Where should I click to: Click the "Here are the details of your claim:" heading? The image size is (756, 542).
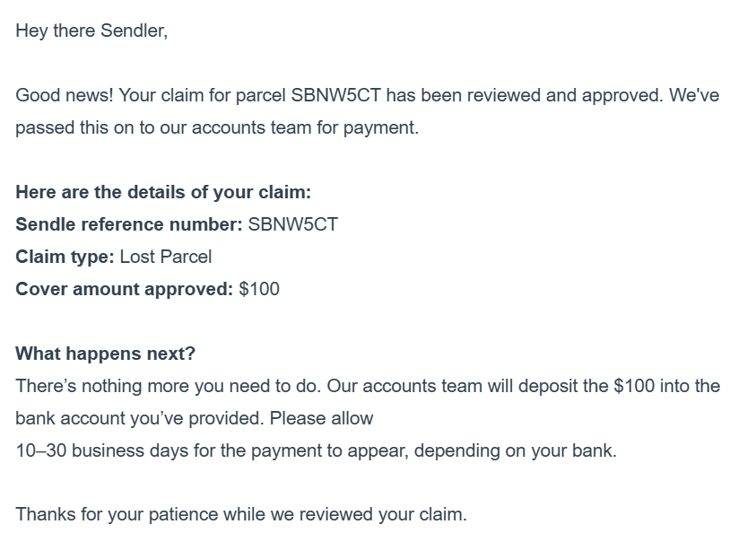pyautogui.click(x=163, y=192)
